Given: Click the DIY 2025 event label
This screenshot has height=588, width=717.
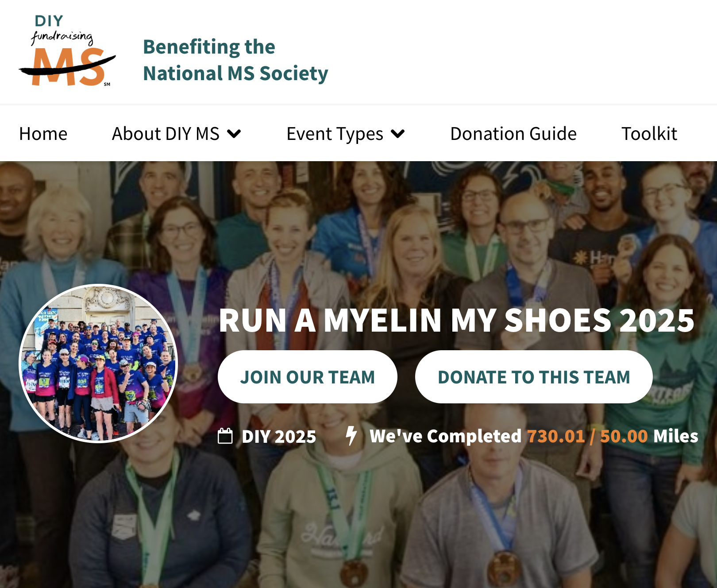Looking at the screenshot, I should point(279,437).
